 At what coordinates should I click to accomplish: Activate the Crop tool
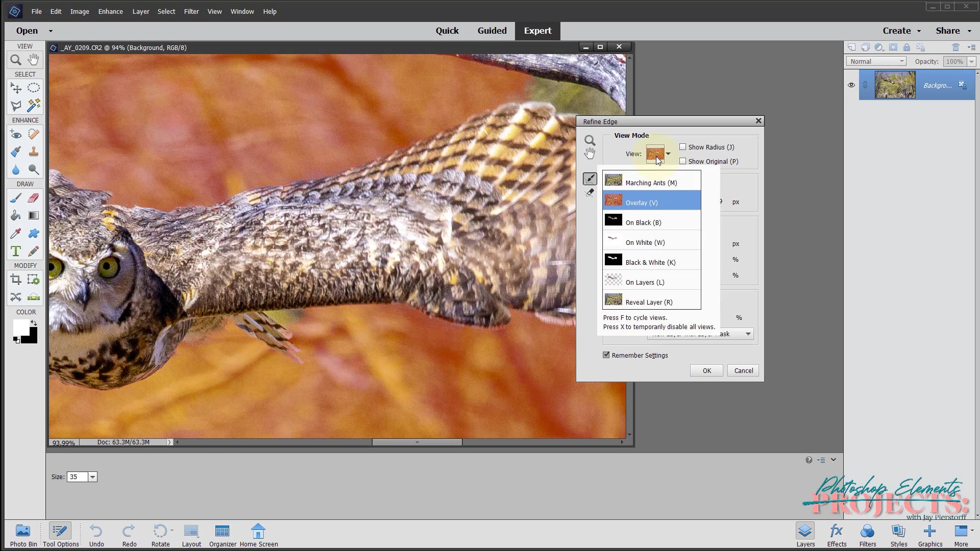click(15, 279)
